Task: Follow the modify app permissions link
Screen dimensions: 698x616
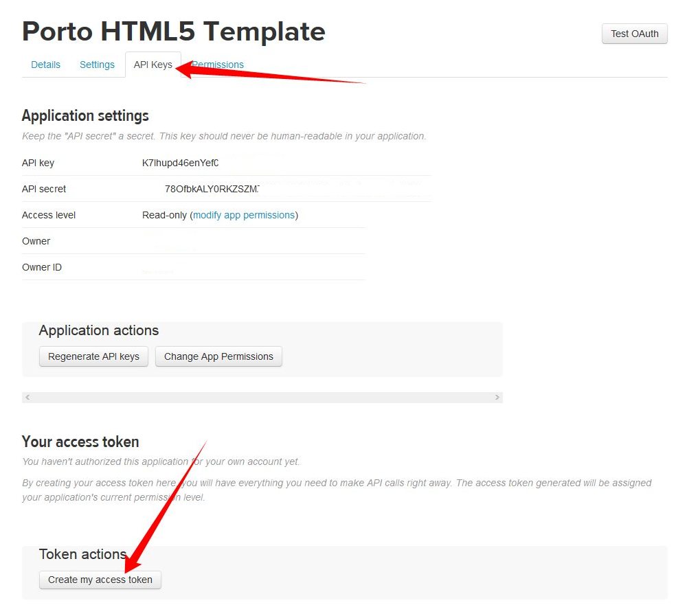Action: pyautogui.click(x=244, y=215)
